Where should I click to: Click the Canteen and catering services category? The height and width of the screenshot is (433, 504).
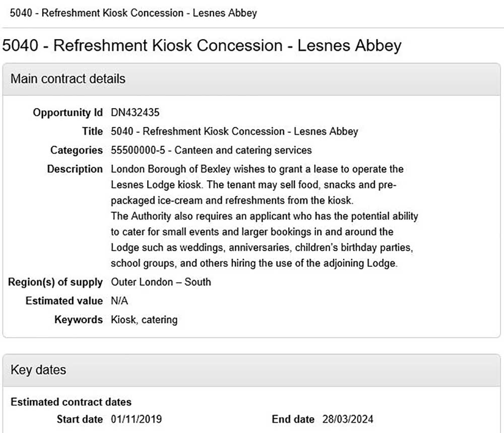(x=211, y=150)
